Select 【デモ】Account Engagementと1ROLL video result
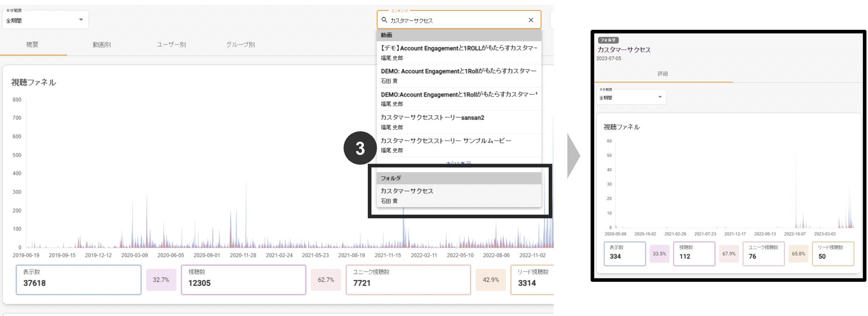 [459, 53]
